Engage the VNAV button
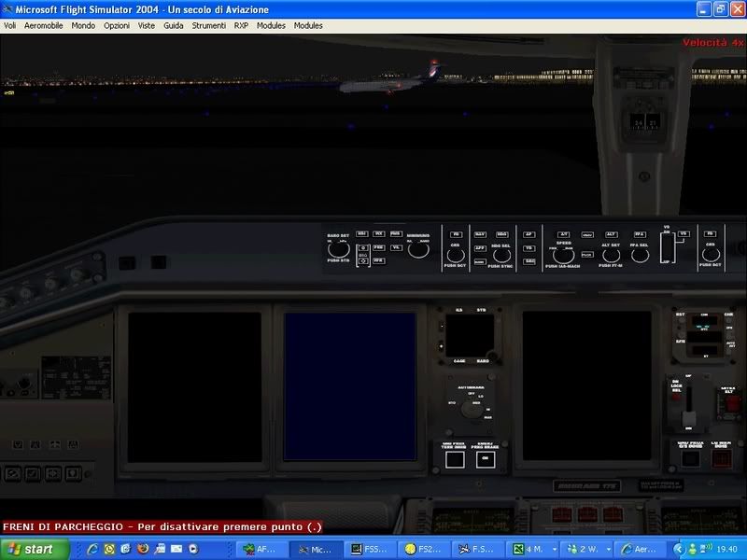Viewport: 747px width, 560px height. pyautogui.click(x=587, y=235)
